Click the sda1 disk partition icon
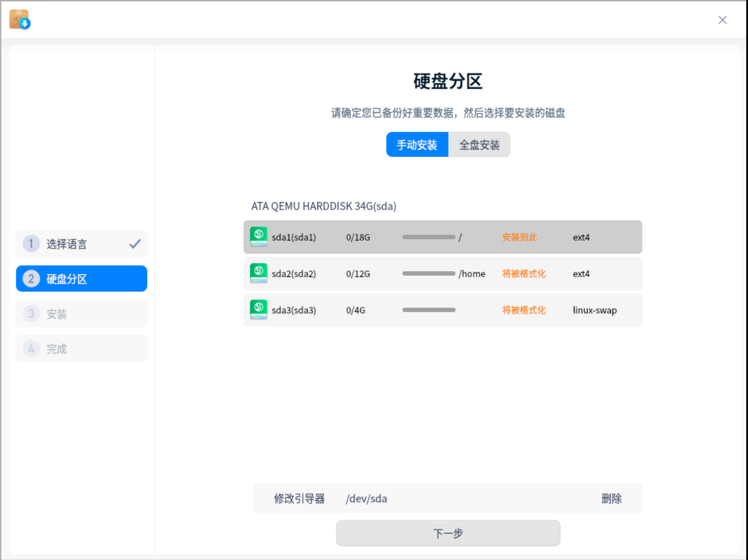Viewport: 748px width, 560px height. pyautogui.click(x=258, y=237)
